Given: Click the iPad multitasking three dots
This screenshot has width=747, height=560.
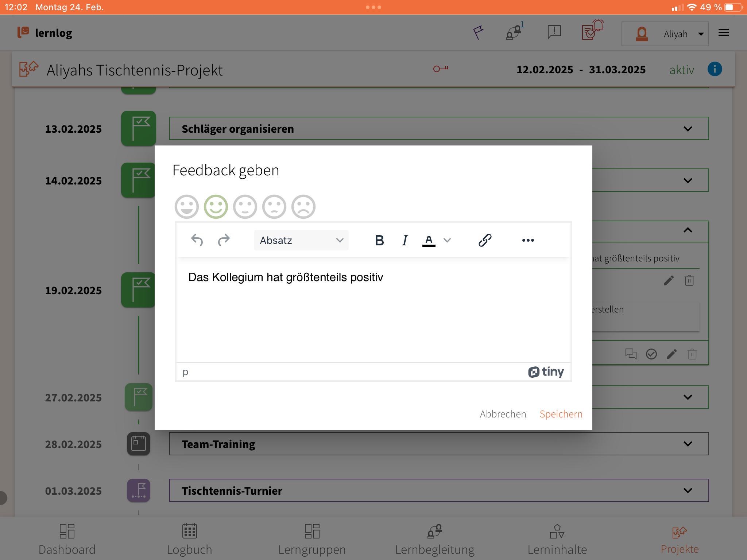Looking at the screenshot, I should (x=373, y=7).
